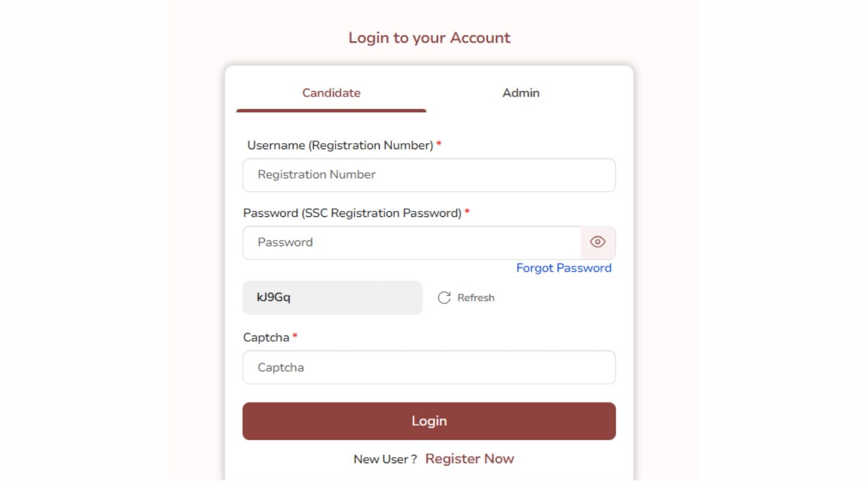Switch to the Admin tab

[521, 93]
